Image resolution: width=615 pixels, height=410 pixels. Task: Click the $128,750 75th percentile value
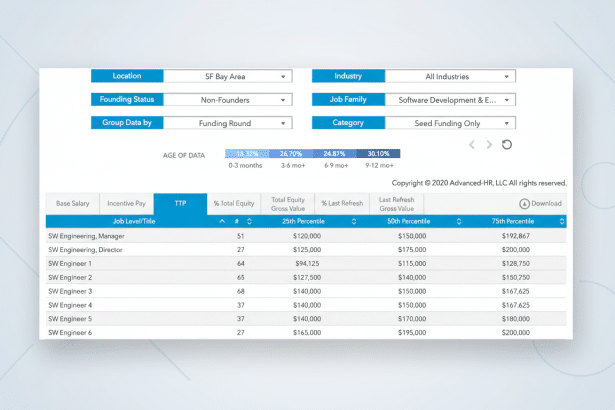pyautogui.click(x=516, y=263)
